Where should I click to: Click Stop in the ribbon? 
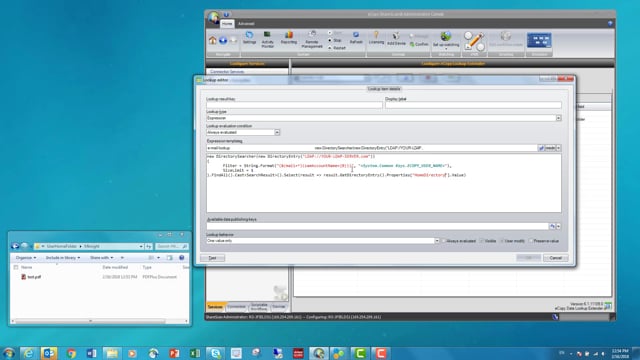coord(335,40)
